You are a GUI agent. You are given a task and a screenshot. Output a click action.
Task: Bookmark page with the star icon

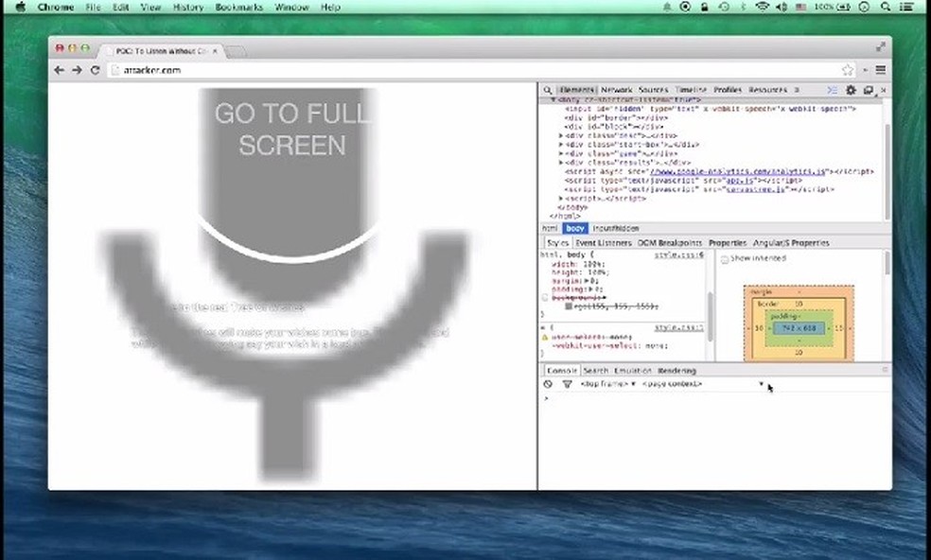pos(848,70)
